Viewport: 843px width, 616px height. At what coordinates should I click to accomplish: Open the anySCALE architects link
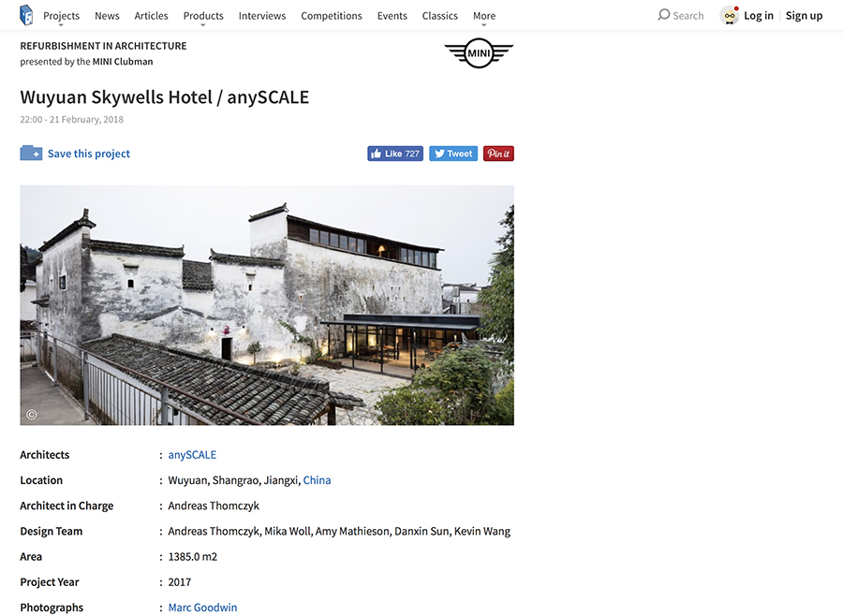point(192,455)
